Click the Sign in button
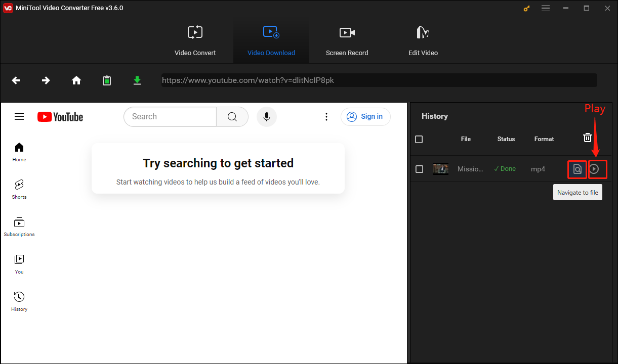 tap(365, 117)
